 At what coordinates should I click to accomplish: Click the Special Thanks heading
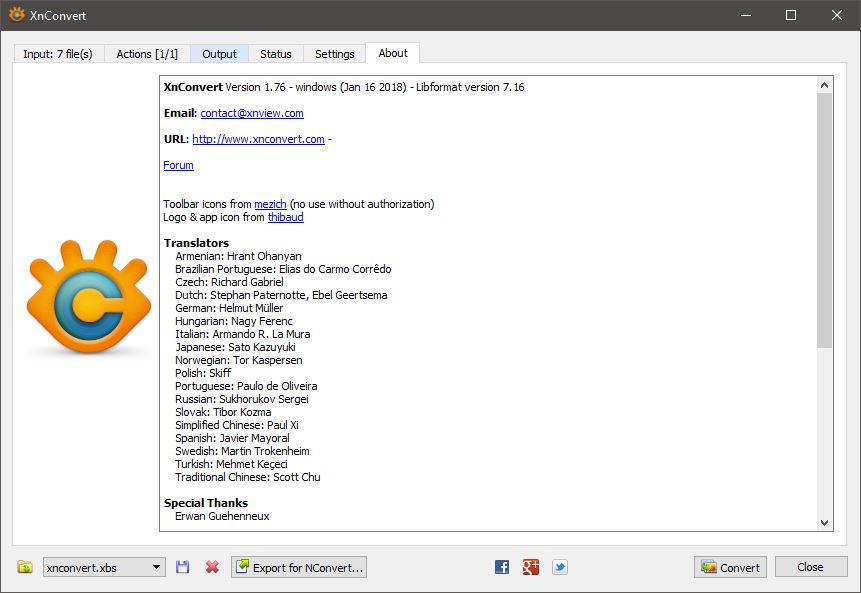point(206,504)
